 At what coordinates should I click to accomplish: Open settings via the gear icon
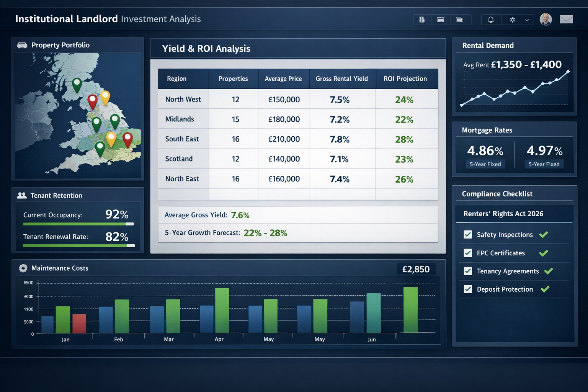[513, 19]
